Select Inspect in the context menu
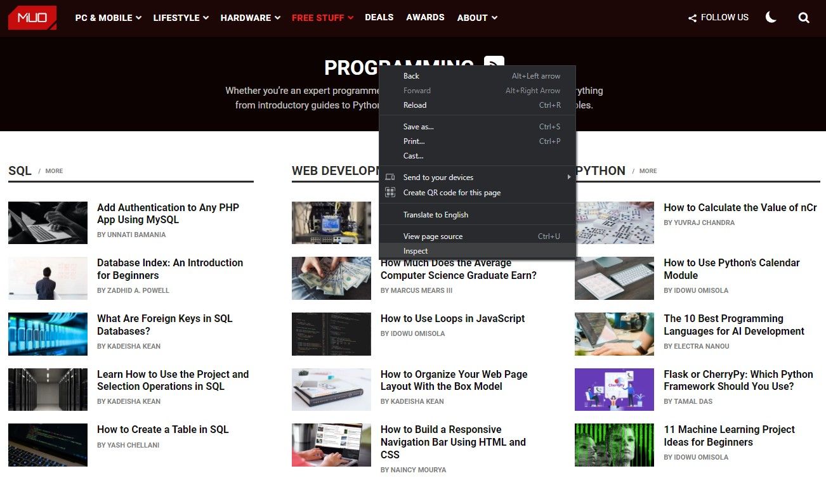 (x=477, y=251)
